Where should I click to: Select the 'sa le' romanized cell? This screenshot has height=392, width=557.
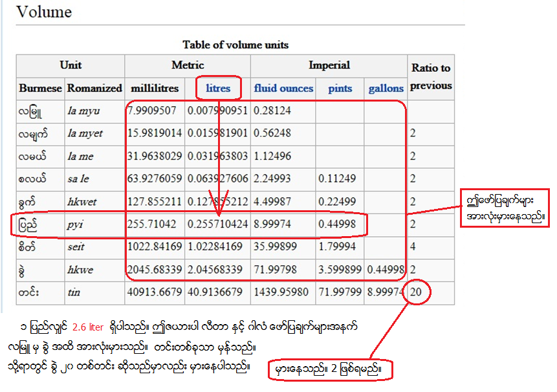(x=78, y=179)
